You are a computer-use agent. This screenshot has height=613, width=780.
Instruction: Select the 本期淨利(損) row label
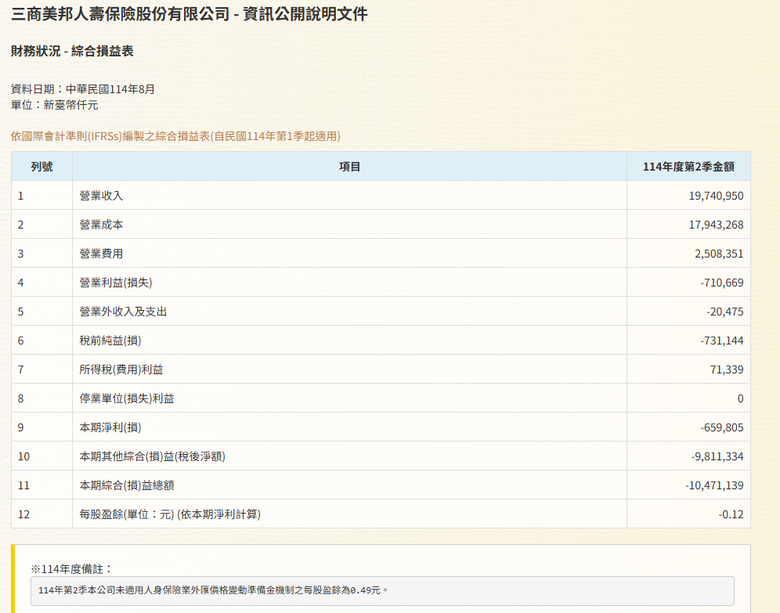110,427
